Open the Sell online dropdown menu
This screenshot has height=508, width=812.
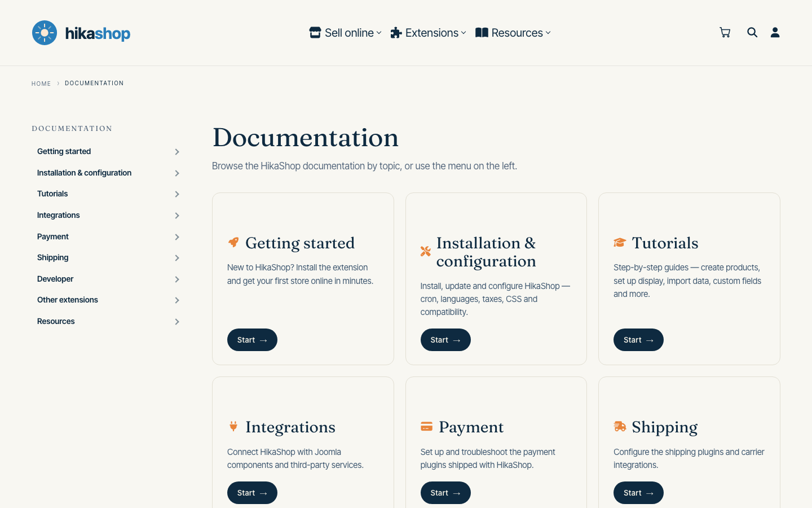coord(346,33)
